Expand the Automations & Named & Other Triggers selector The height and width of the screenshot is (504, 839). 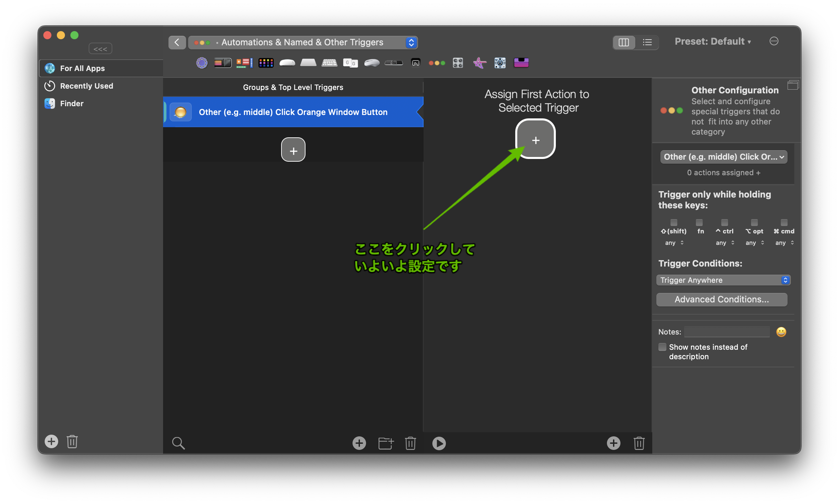point(303,43)
